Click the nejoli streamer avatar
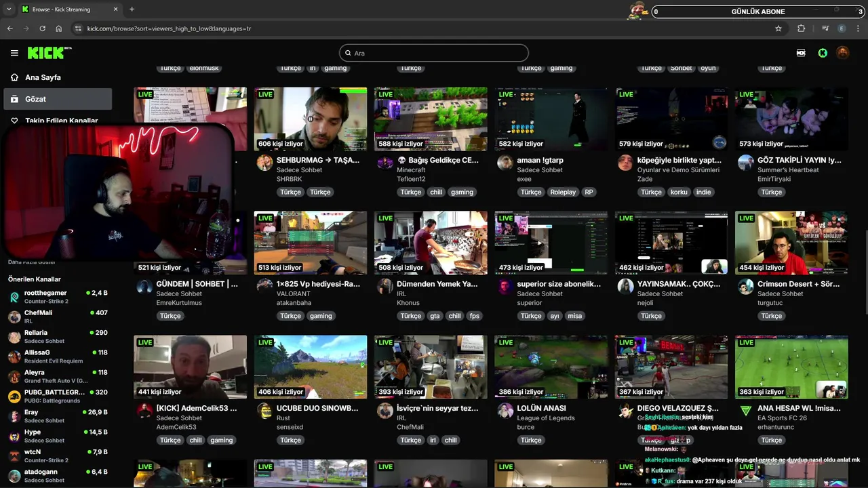Image resolution: width=868 pixels, height=488 pixels. pyautogui.click(x=625, y=287)
